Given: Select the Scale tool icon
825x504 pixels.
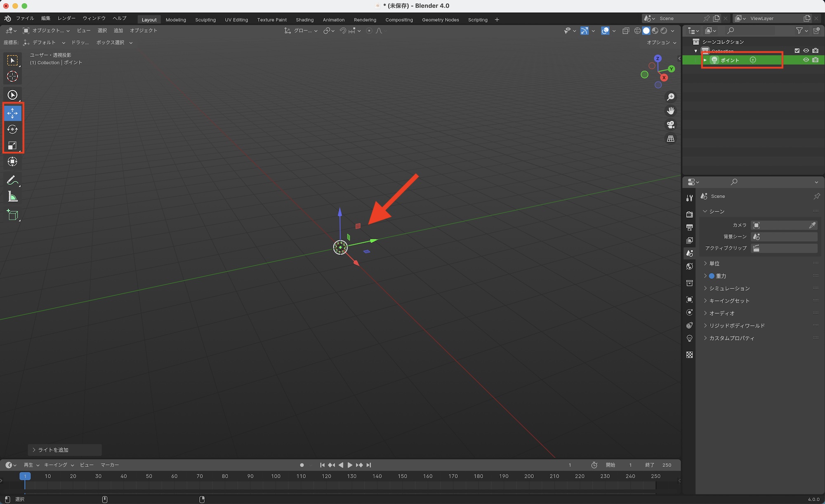Looking at the screenshot, I should coord(12,145).
